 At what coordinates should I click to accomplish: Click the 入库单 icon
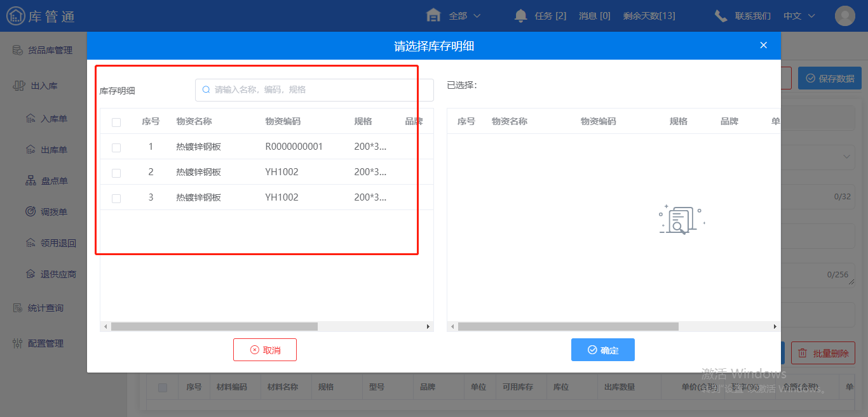tap(31, 119)
